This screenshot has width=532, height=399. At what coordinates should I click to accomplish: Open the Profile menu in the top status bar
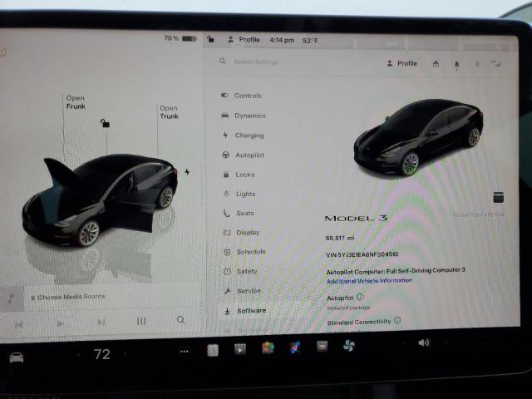[x=244, y=40]
